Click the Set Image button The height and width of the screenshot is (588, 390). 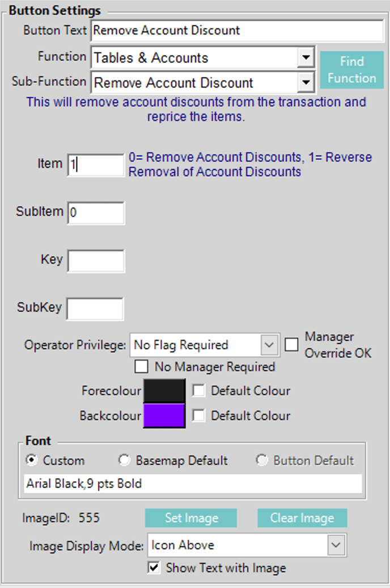click(x=191, y=518)
